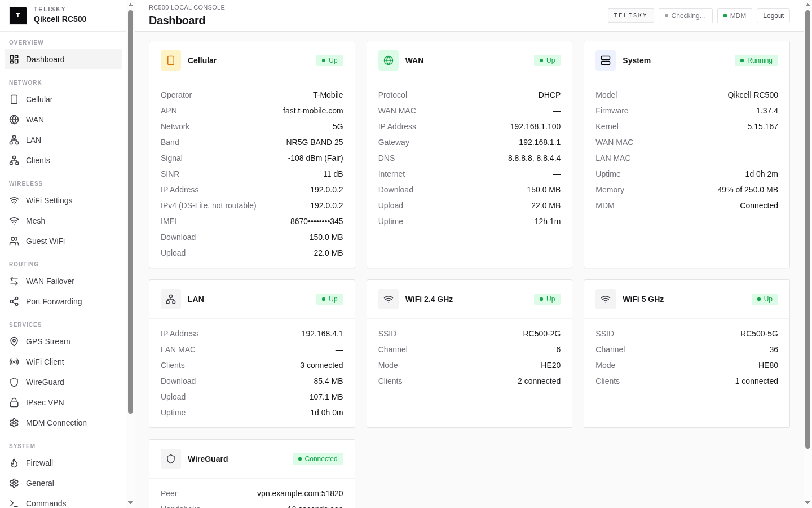Open WiFi Settings page
Screen dimensions: 812x508
[x=63, y=200]
